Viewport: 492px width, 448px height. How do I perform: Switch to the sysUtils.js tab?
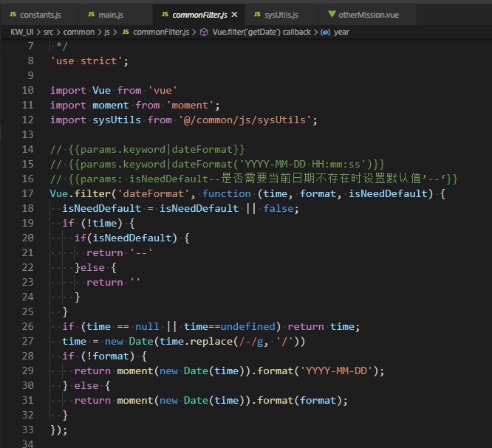pyautogui.click(x=281, y=15)
